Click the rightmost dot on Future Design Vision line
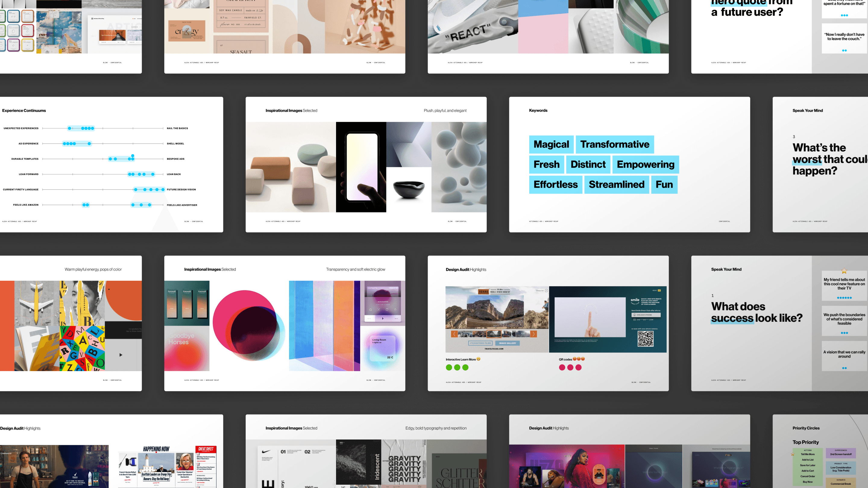This screenshot has height=488, width=868. tap(163, 189)
